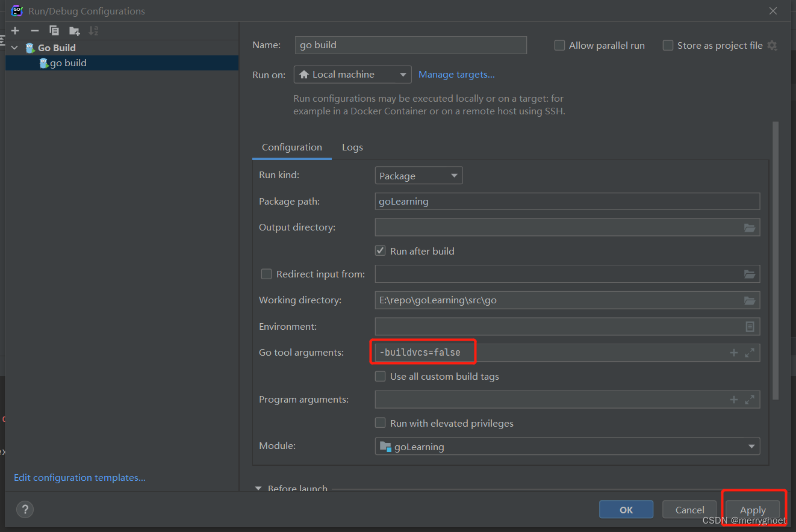Sort configurations alphabetically
This screenshot has width=796, height=532.
click(x=93, y=30)
